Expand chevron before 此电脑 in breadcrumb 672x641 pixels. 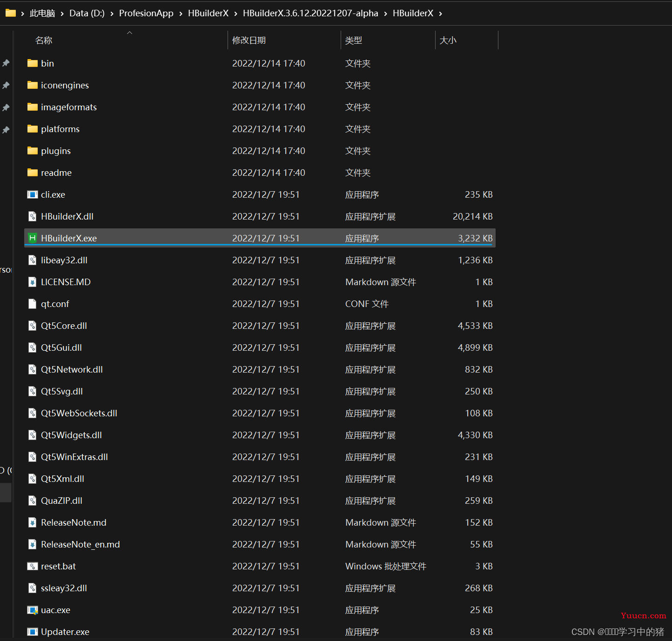tap(22, 13)
